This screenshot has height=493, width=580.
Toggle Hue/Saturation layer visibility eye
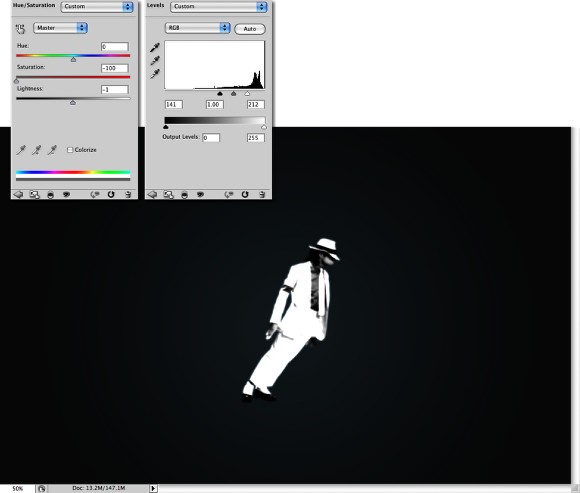(67, 194)
